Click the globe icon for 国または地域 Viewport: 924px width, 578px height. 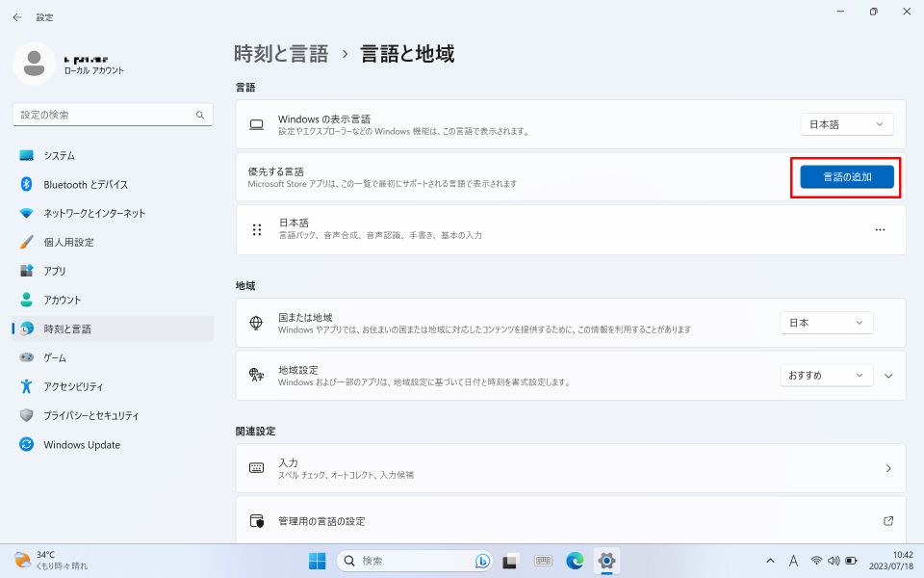(x=256, y=323)
